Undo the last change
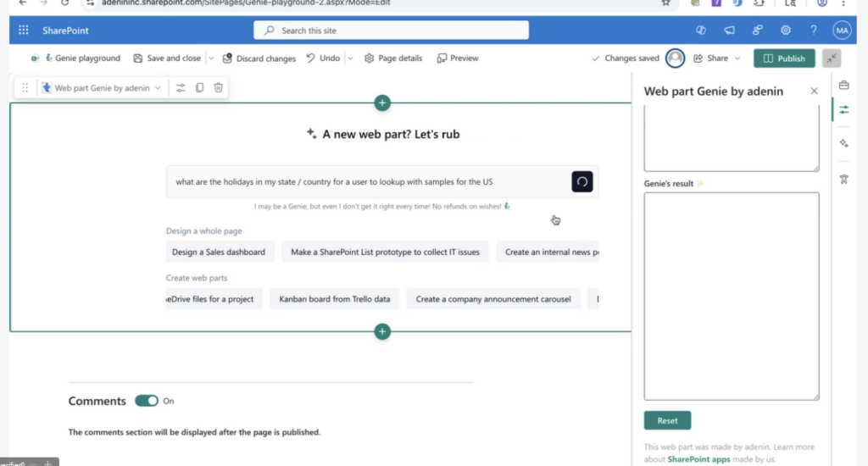Image resolution: width=868 pixels, height=466 pixels. pyautogui.click(x=323, y=58)
